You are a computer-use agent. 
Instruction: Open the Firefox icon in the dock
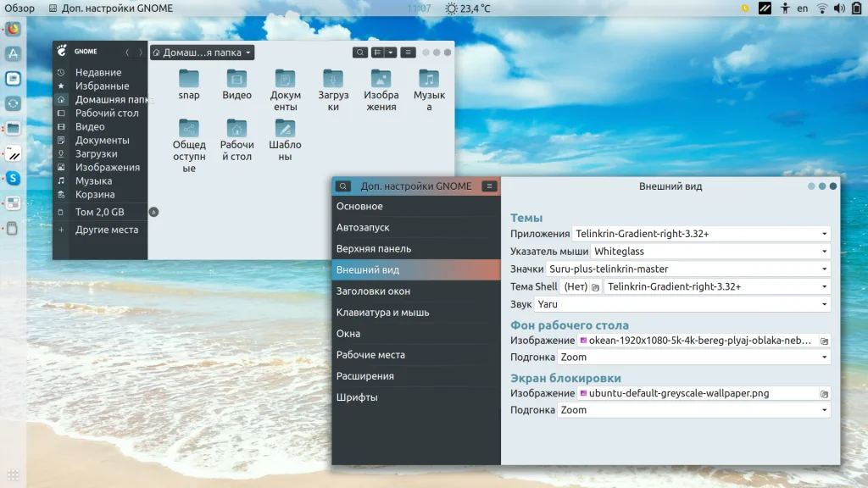(14, 29)
